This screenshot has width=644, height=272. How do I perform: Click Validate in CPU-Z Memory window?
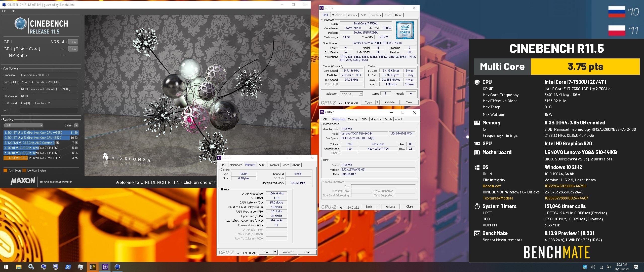coord(288,252)
